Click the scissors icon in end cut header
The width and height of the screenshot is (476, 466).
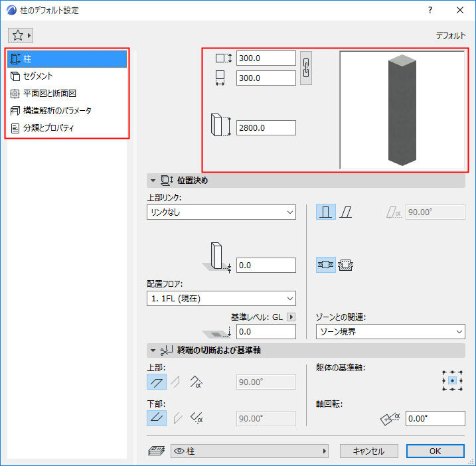click(167, 350)
